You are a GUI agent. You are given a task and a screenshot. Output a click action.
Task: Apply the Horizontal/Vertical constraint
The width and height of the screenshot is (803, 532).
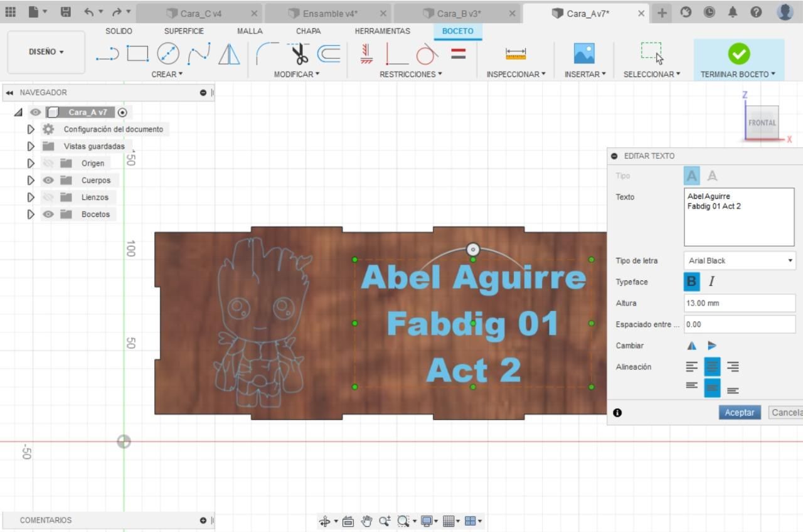367,54
